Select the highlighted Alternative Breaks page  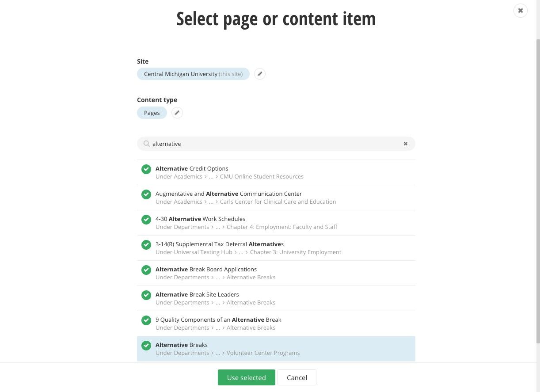(276, 349)
